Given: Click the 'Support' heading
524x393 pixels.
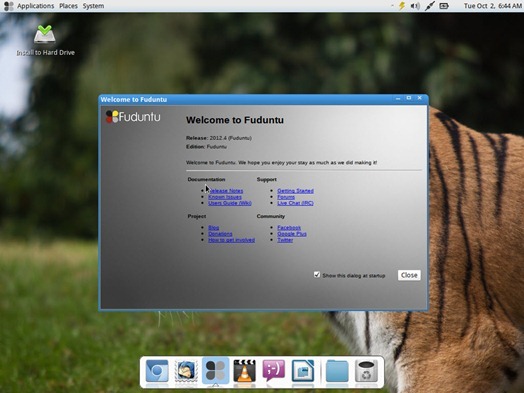Looking at the screenshot, I should [267, 179].
